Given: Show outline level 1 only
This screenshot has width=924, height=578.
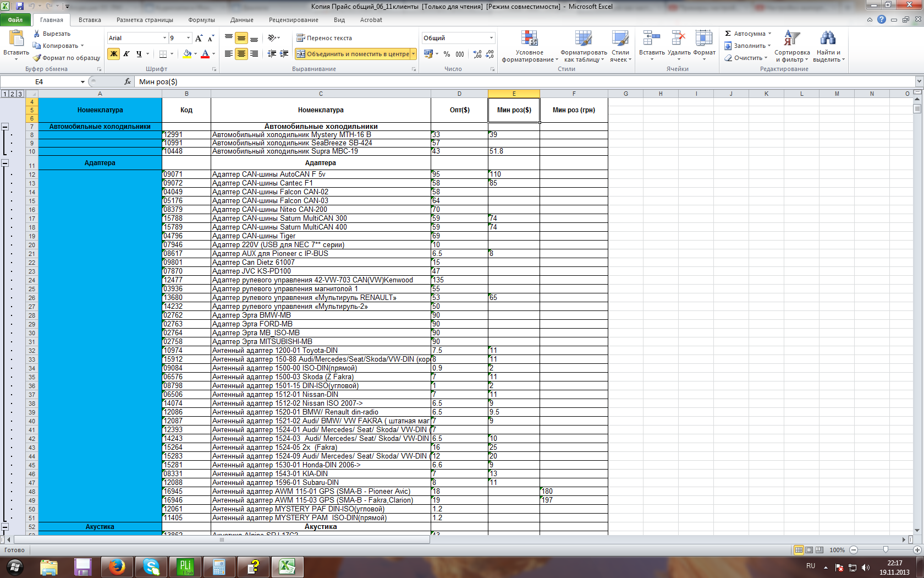Looking at the screenshot, I should pyautogui.click(x=5, y=94).
